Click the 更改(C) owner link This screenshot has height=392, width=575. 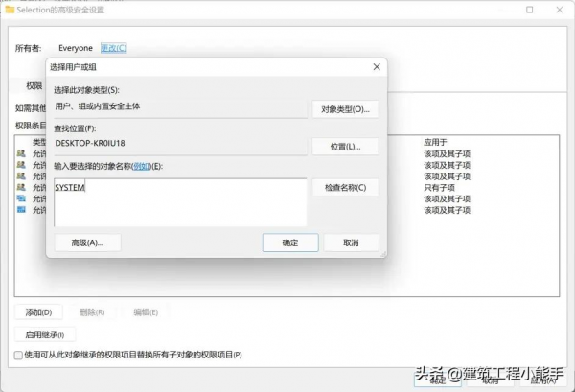[114, 48]
